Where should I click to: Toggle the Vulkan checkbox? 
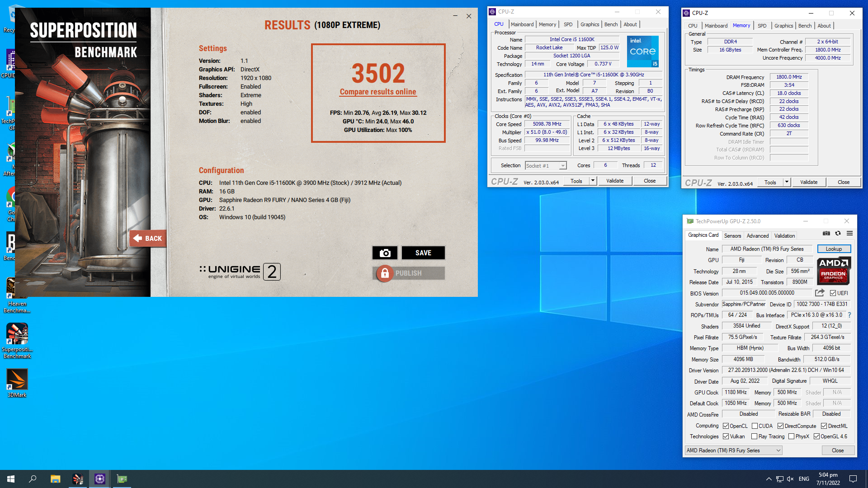point(726,436)
